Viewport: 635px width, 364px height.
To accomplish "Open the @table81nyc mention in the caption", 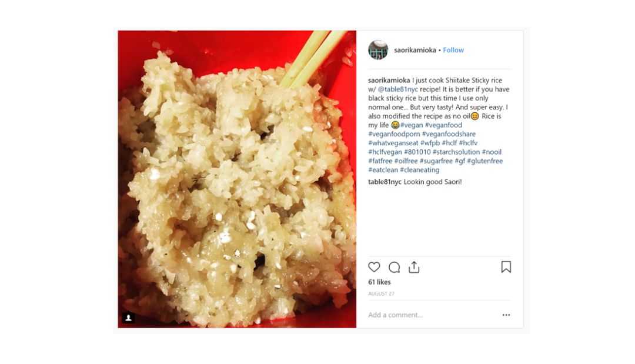I will [x=397, y=89].
